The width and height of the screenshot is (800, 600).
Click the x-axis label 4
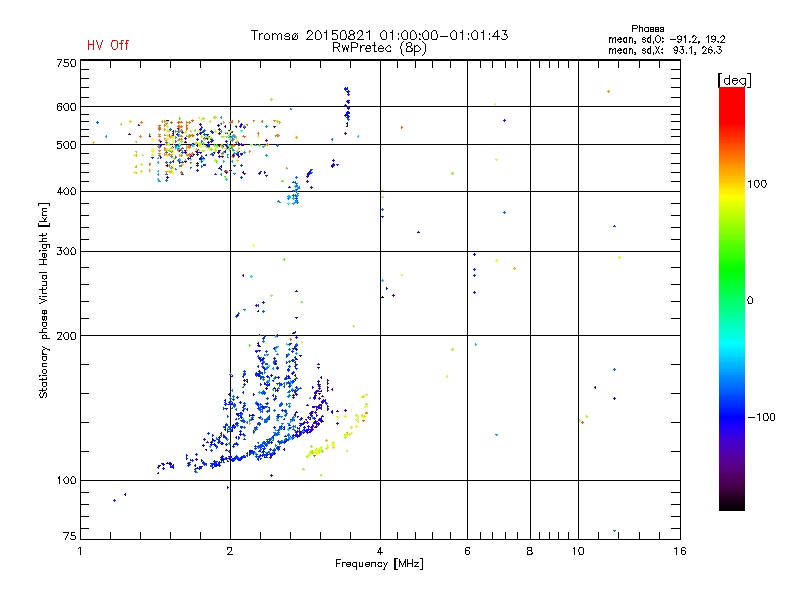380,551
